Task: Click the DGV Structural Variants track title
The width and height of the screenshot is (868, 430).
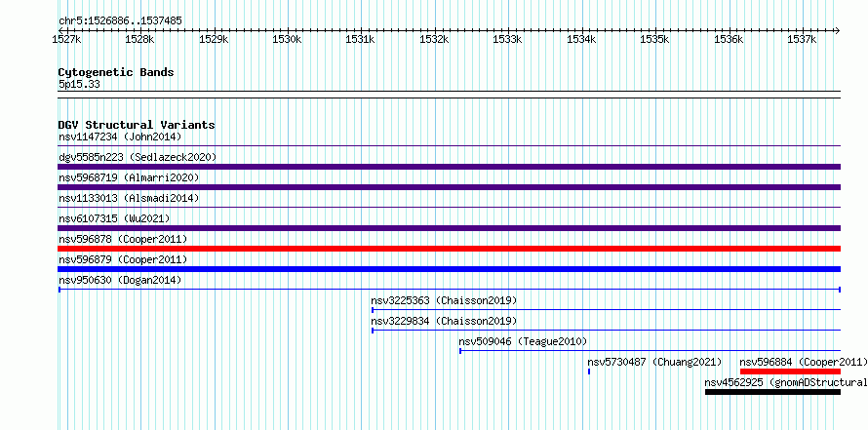Action: (x=137, y=125)
